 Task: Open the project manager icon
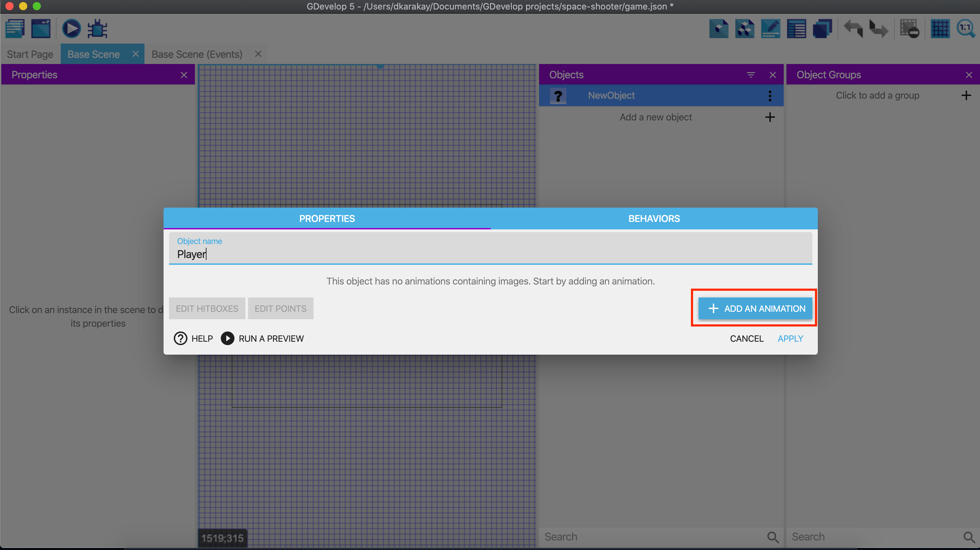coord(15,29)
